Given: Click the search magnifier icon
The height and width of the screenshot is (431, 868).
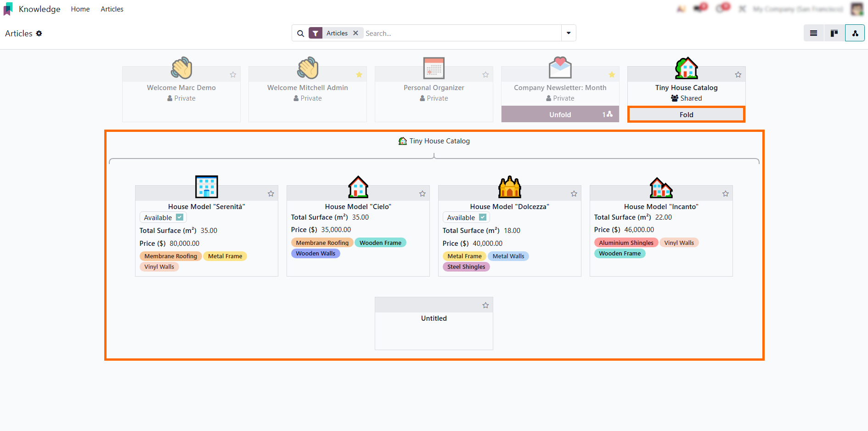Looking at the screenshot, I should click(300, 34).
